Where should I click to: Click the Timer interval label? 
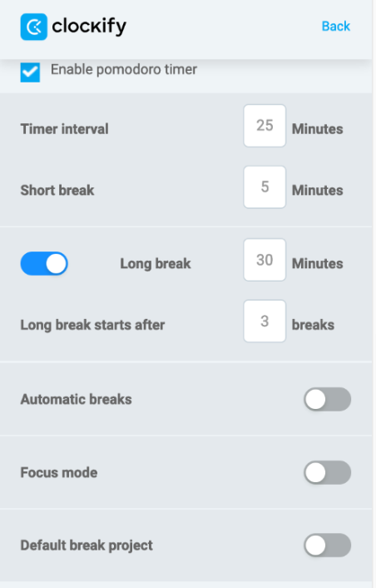click(x=64, y=129)
